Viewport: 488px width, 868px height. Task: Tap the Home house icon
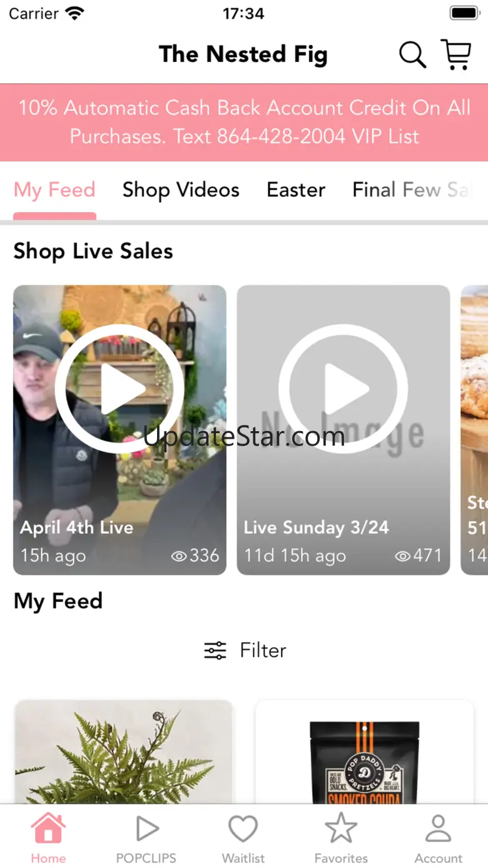point(48,830)
